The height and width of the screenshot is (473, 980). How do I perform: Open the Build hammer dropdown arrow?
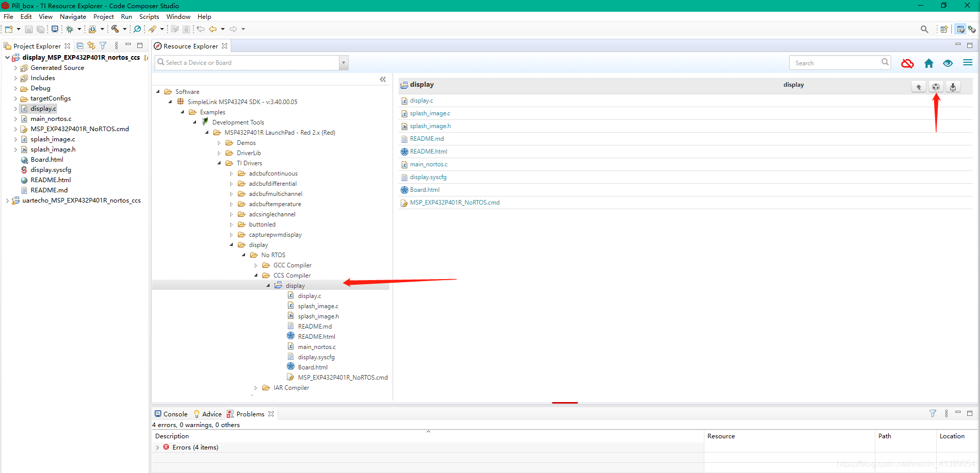tap(125, 29)
